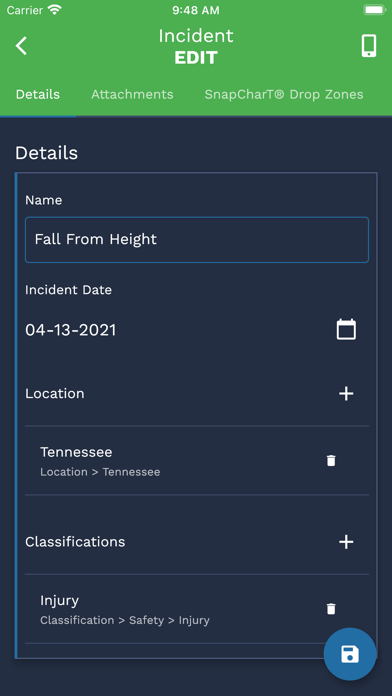This screenshot has height=696, width=392.
Task: Open the incident date calendar picker
Action: tap(346, 330)
